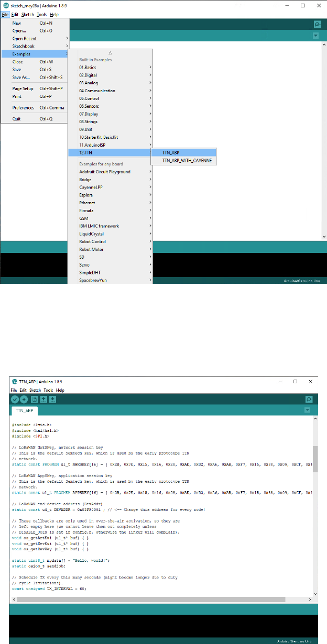
Task: Expand the 12.TTN examples entry
Action: pyautogui.click(x=110, y=152)
